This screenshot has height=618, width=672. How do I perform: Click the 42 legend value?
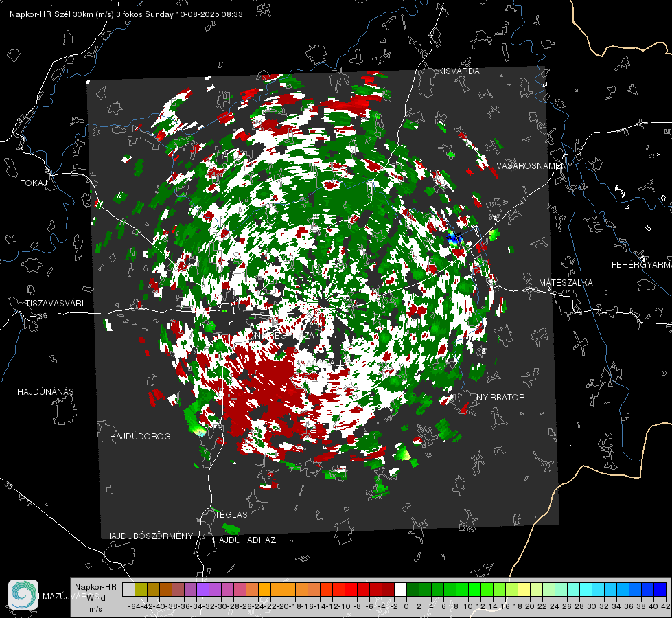pos(666,606)
